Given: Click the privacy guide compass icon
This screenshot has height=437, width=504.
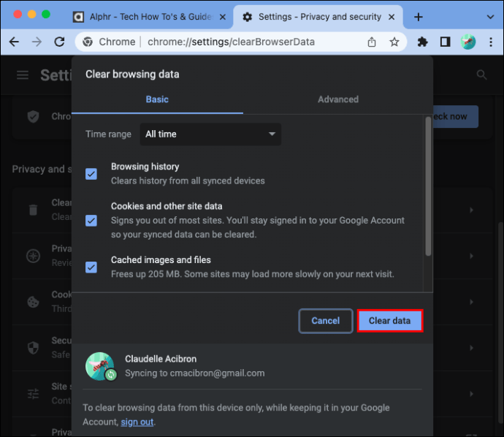Looking at the screenshot, I should 33,256.
